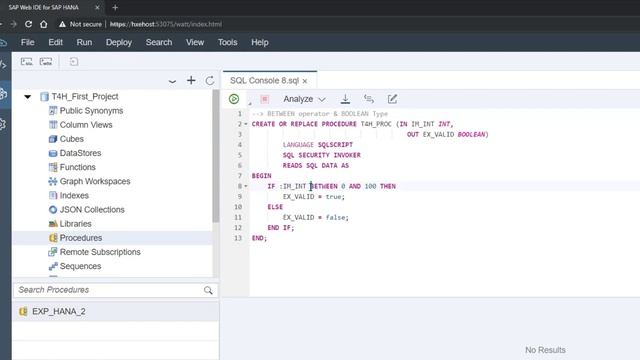Image resolution: width=640 pixels, height=360 pixels.
Task: Open Public Synonyms catalog item
Action: coord(91,111)
